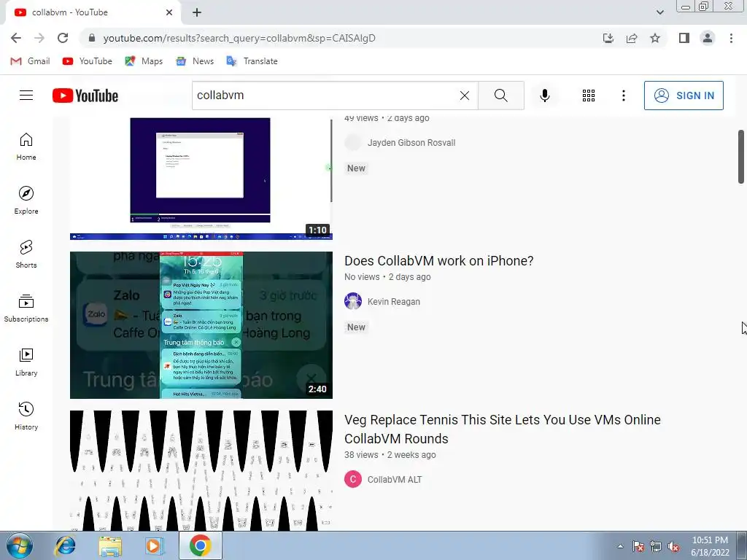Click the install/download page icon in address bar

click(608, 38)
